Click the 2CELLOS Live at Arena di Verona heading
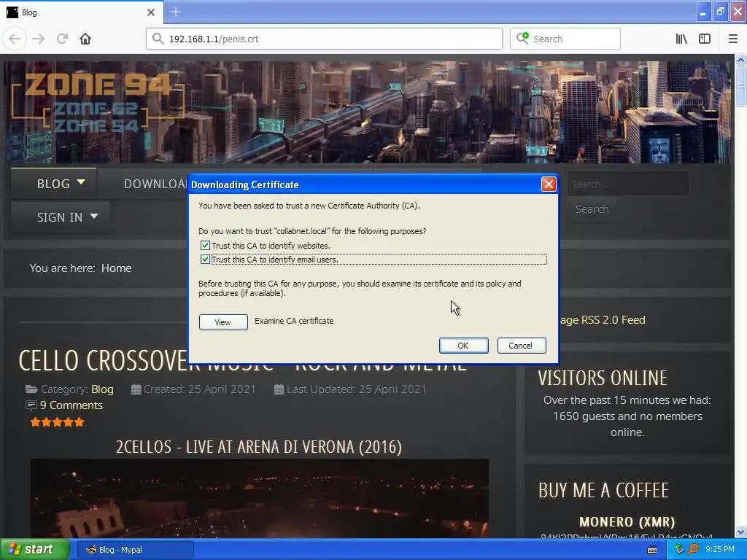Viewport: 747px width, 560px height. click(259, 447)
